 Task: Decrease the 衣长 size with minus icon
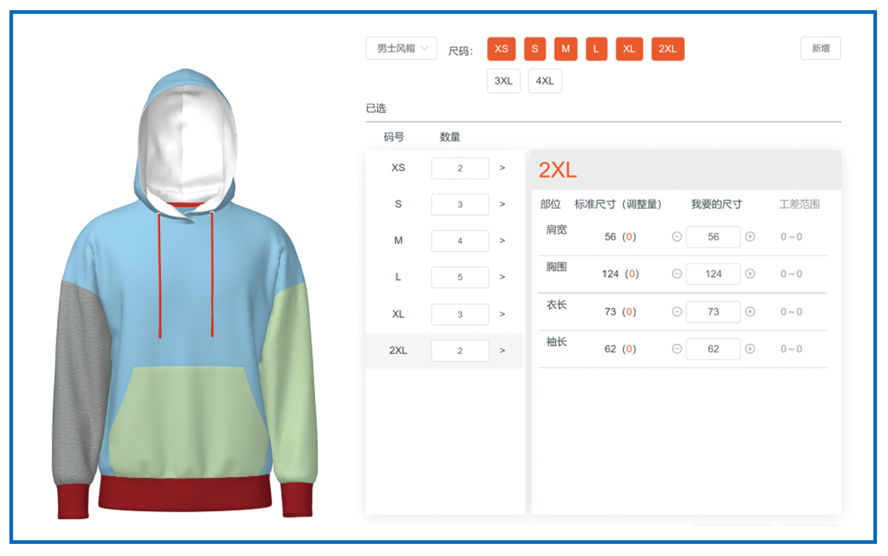click(x=677, y=311)
